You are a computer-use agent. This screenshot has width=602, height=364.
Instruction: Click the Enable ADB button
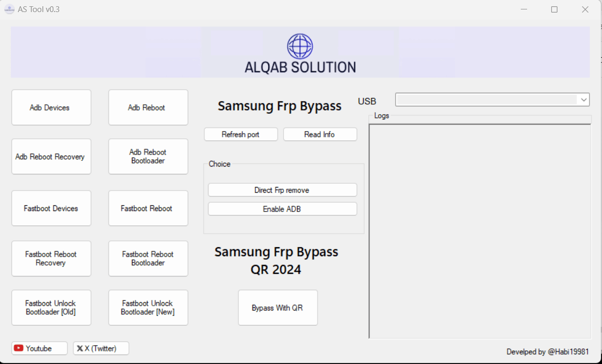point(282,209)
